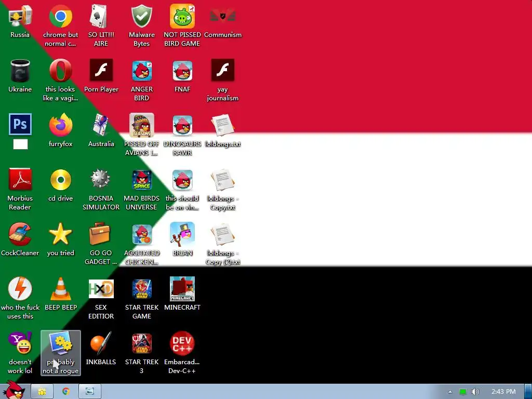
Task: Click the green tray status icon
Action: pos(463,392)
